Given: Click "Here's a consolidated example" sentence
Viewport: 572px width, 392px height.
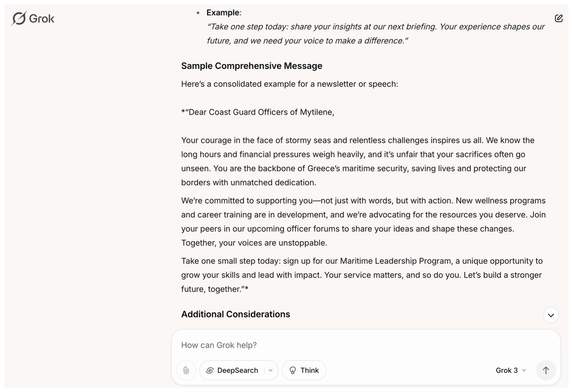Looking at the screenshot, I should [290, 84].
